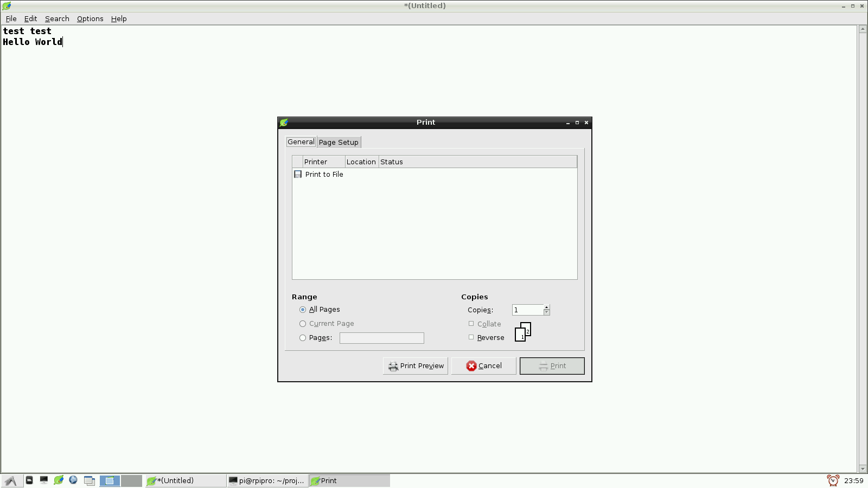Image resolution: width=868 pixels, height=488 pixels.
Task: Click the Copies spinner down arrow
Action: 546,313
